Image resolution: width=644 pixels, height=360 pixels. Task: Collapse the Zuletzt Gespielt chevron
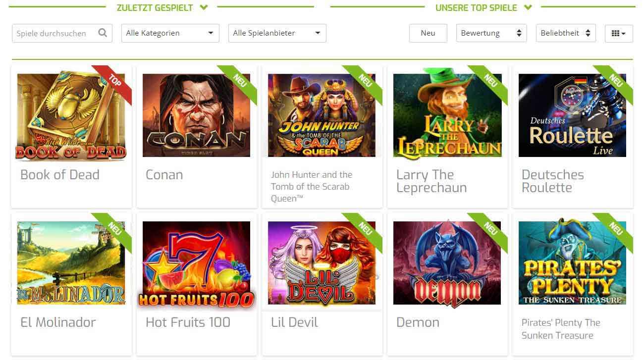204,7
